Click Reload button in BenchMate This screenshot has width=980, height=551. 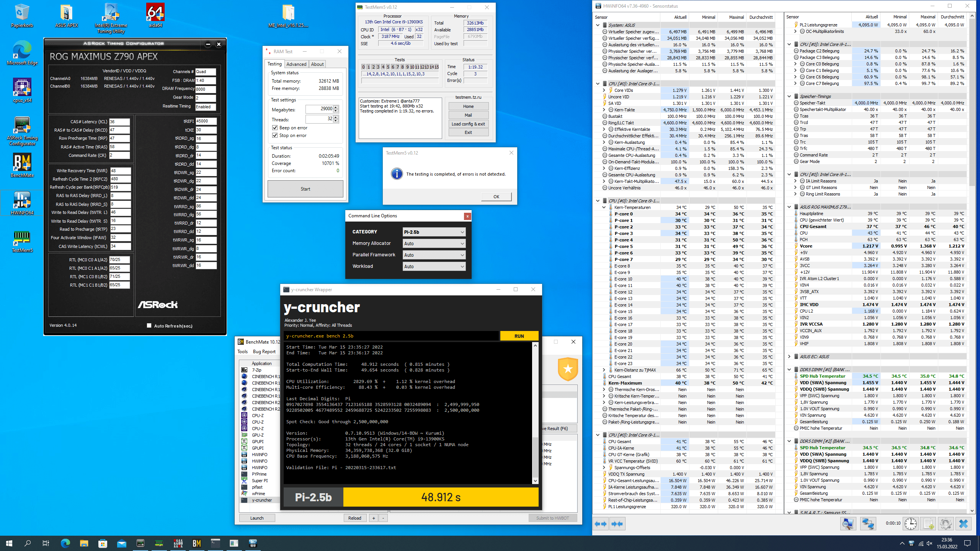coord(354,518)
